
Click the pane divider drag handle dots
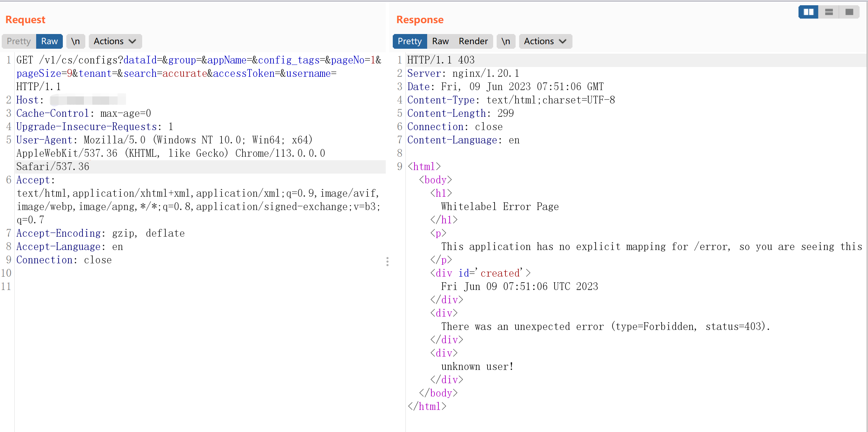(387, 262)
